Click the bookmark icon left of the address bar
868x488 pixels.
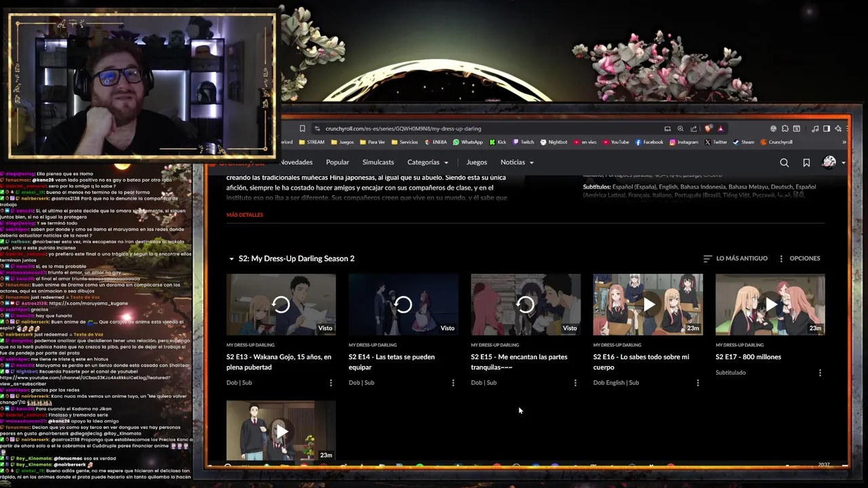coord(302,129)
